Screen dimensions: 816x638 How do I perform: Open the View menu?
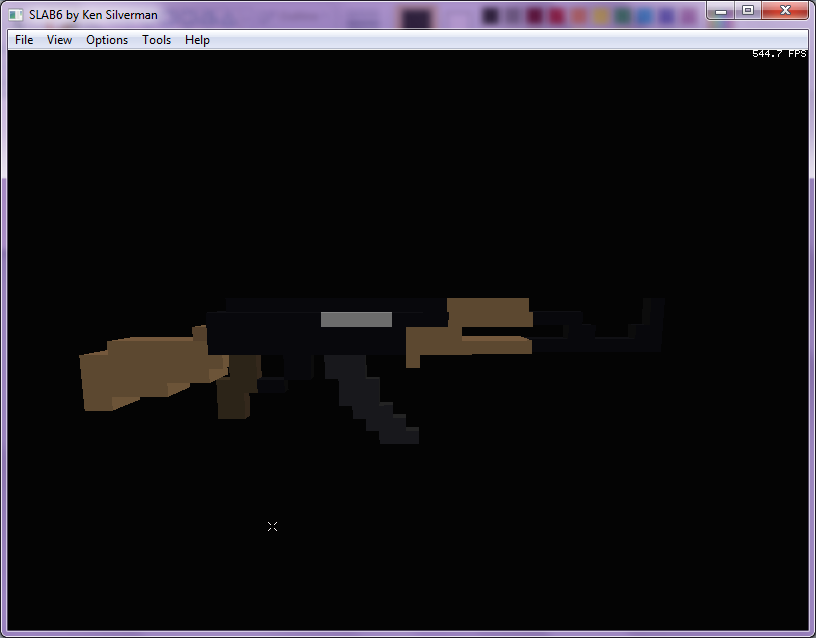(x=59, y=40)
